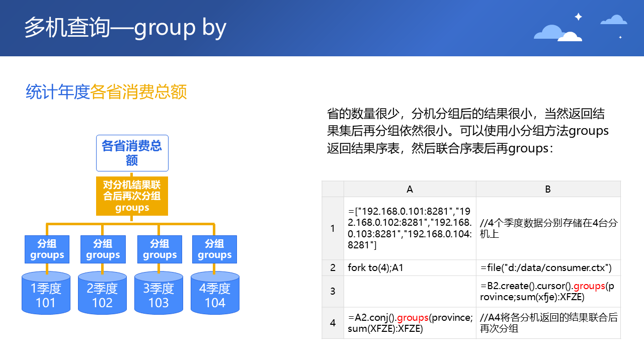Image resolution: width=644 pixels, height=362 pixels.
Task: Click the 1季度 101 data cylinder
Action: click(46, 293)
